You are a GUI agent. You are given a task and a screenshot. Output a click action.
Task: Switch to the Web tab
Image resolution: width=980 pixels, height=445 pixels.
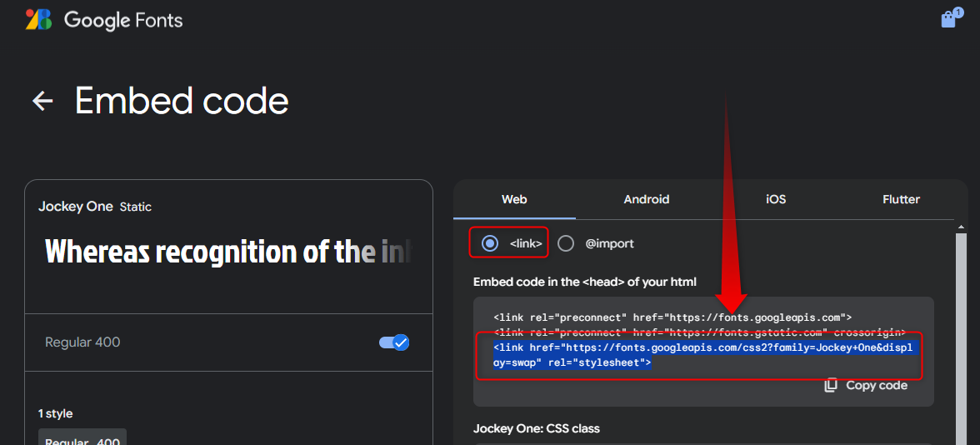(514, 199)
